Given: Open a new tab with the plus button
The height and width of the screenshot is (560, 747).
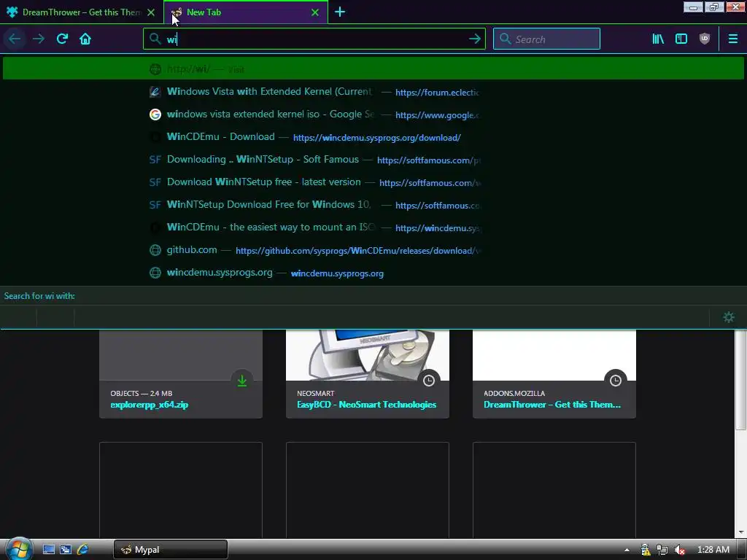Looking at the screenshot, I should (x=340, y=12).
